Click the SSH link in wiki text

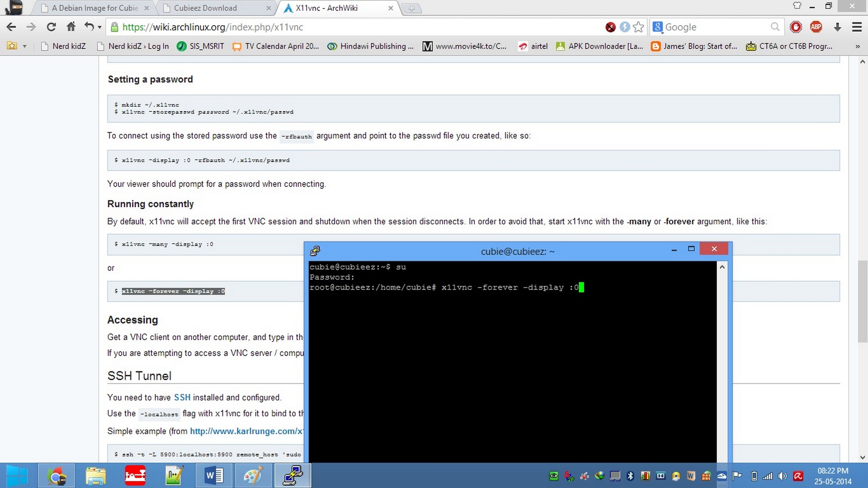click(x=182, y=397)
